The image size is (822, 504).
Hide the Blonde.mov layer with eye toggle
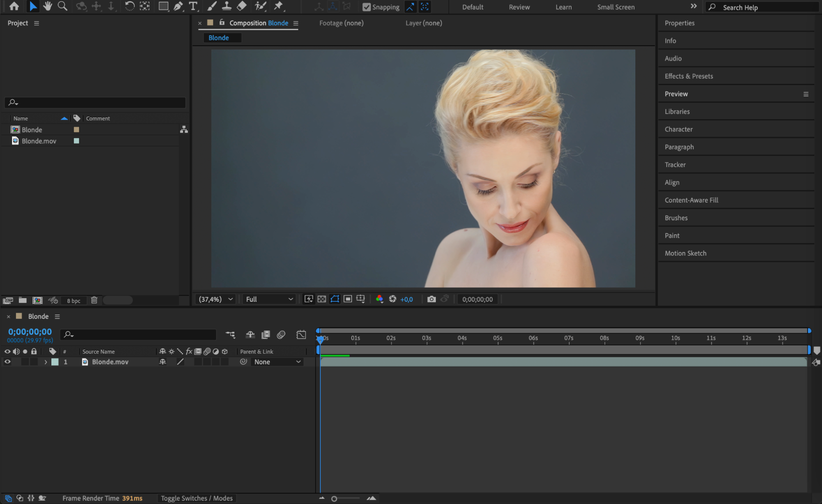(7, 362)
